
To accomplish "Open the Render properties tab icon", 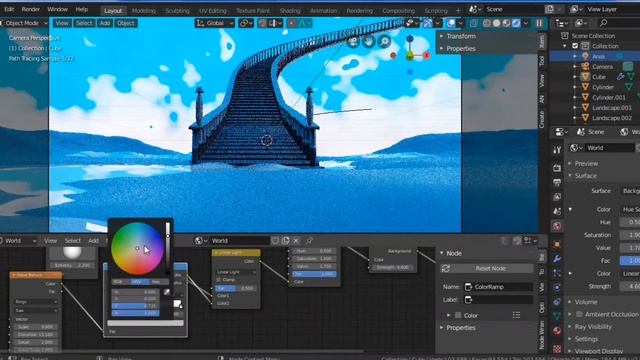I will pyautogui.click(x=557, y=168).
